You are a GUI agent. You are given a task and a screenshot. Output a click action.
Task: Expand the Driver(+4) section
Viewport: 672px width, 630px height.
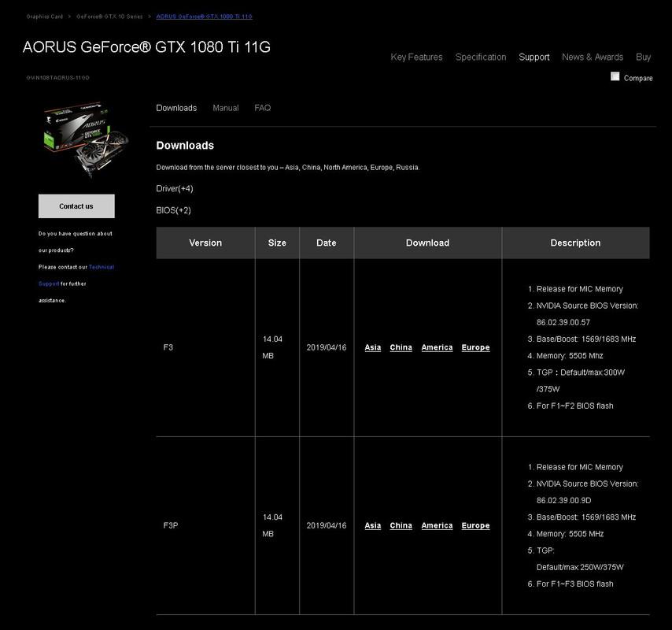click(x=175, y=189)
